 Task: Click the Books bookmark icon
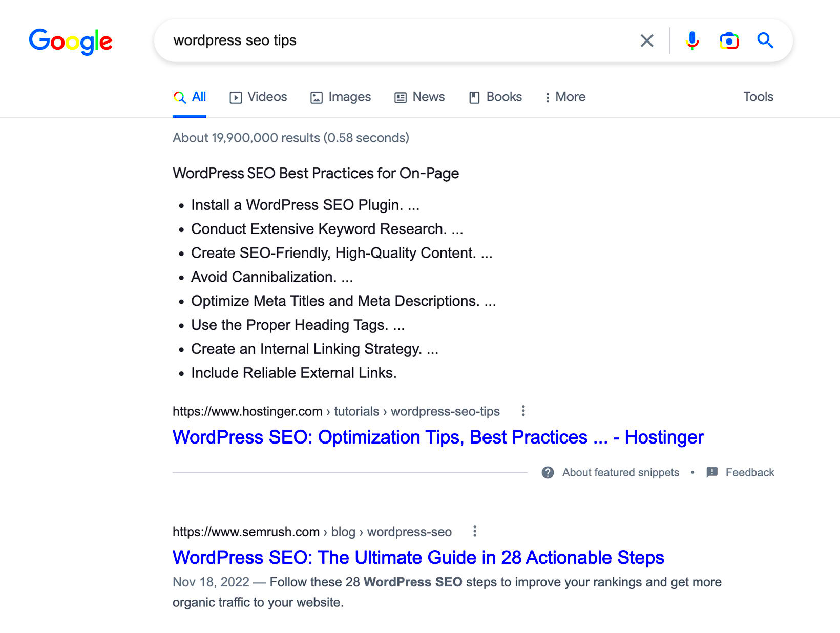point(474,97)
